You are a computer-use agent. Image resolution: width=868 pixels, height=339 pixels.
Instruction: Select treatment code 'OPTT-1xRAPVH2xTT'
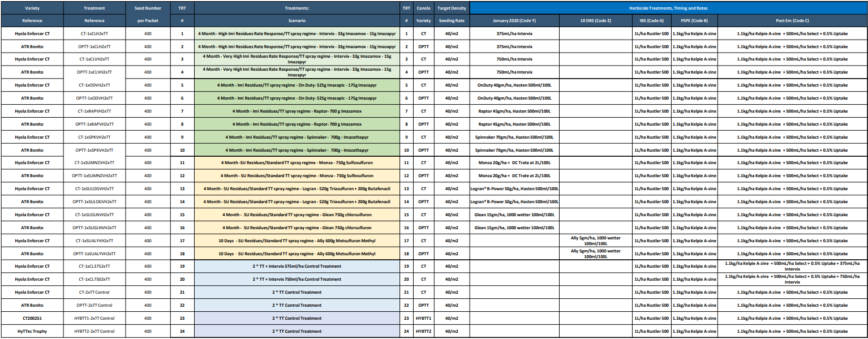tap(94, 124)
